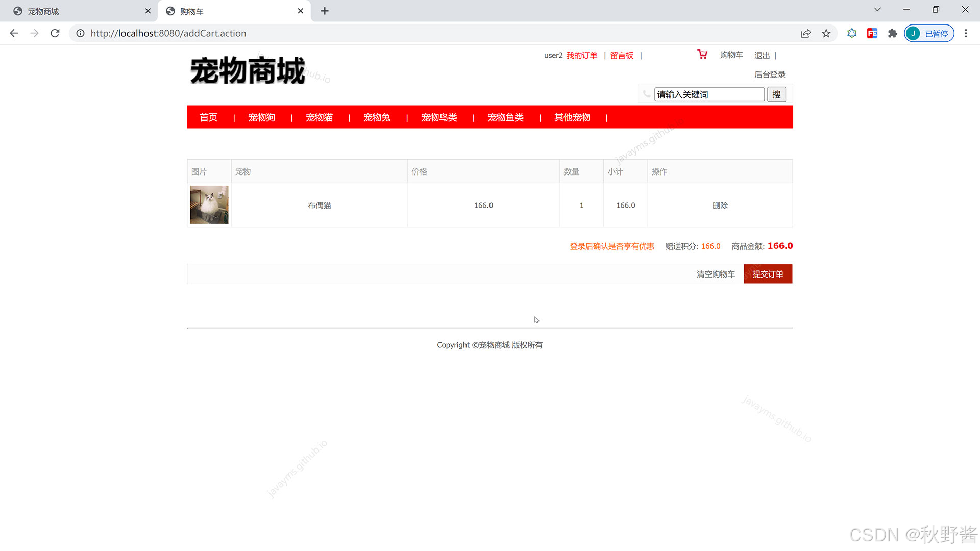Screen dimensions: 980x551
Task: Click the red FE extension icon
Action: click(872, 33)
